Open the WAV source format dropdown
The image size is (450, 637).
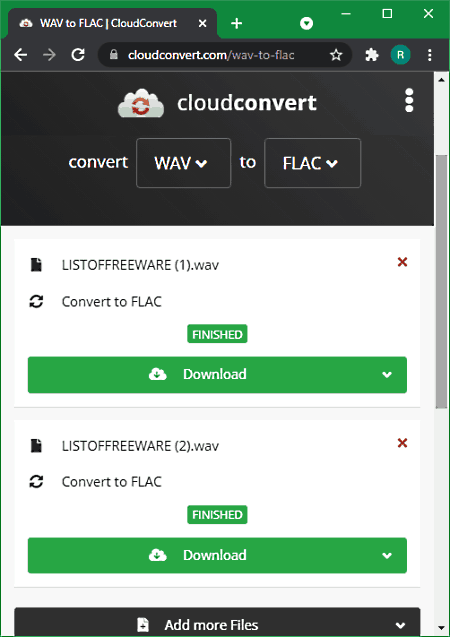tap(184, 163)
